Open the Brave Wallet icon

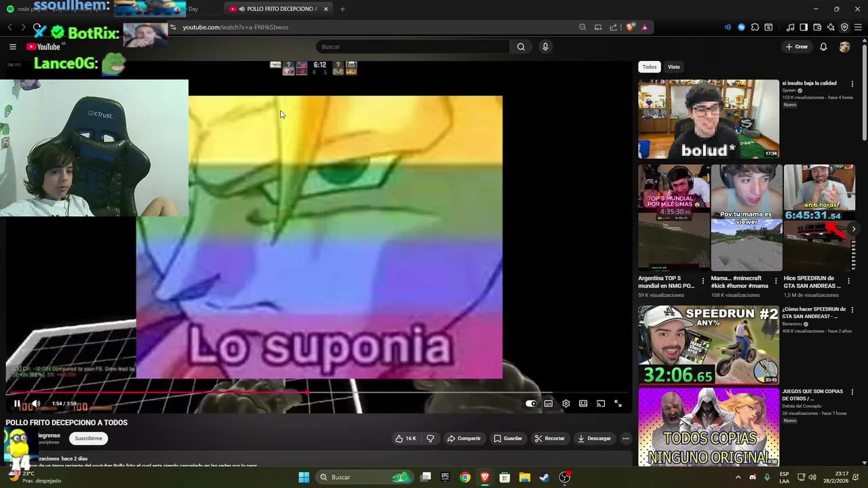tap(817, 27)
